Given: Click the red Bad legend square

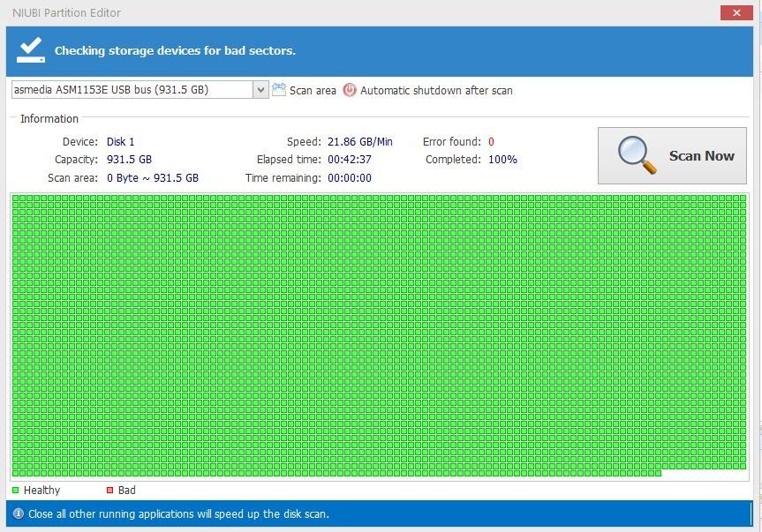Looking at the screenshot, I should [x=109, y=490].
